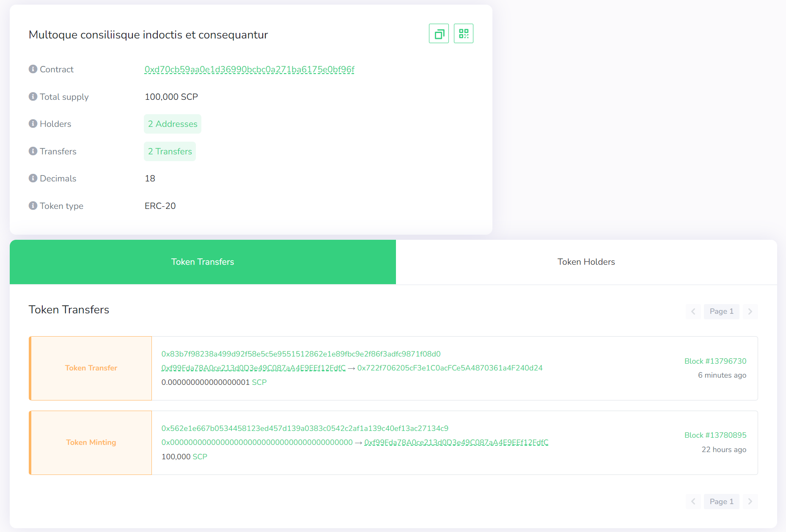
Task: Open the 2 Addresses holders button
Action: click(173, 124)
